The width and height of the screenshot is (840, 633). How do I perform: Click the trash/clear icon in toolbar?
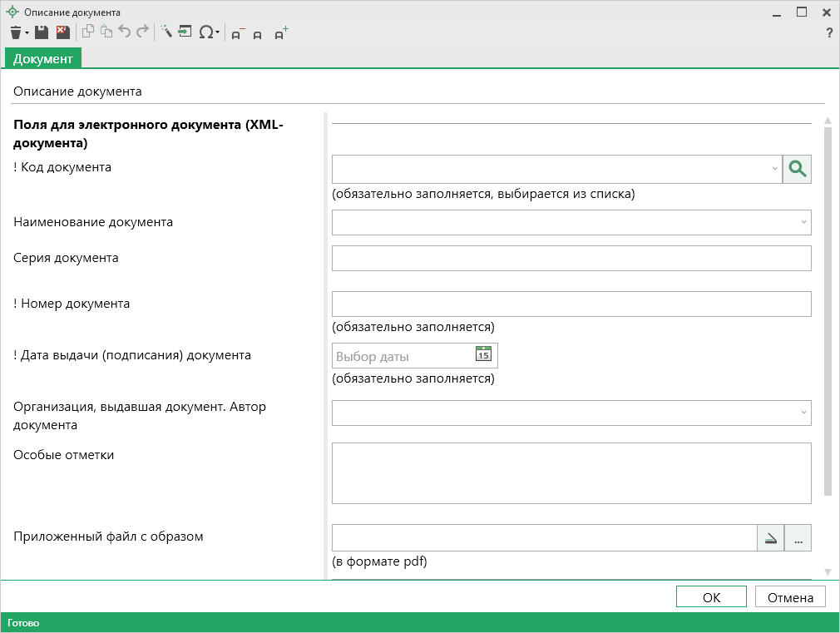(16, 32)
